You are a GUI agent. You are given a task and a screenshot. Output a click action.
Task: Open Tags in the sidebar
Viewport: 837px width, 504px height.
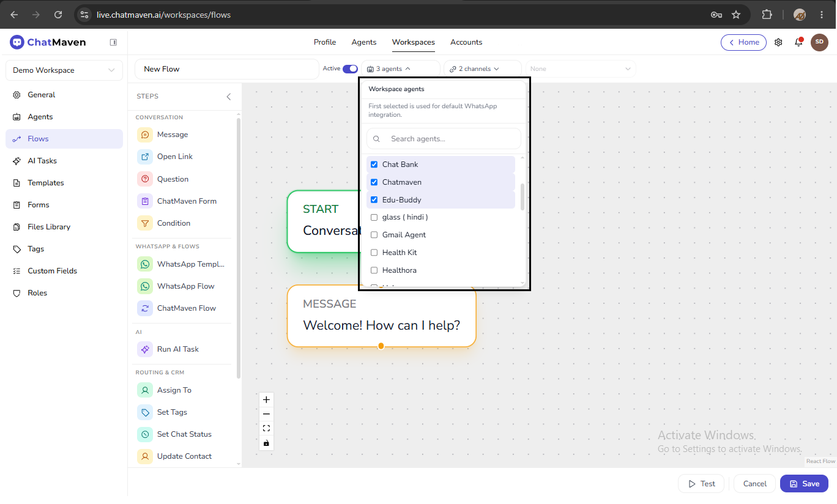coord(64,249)
